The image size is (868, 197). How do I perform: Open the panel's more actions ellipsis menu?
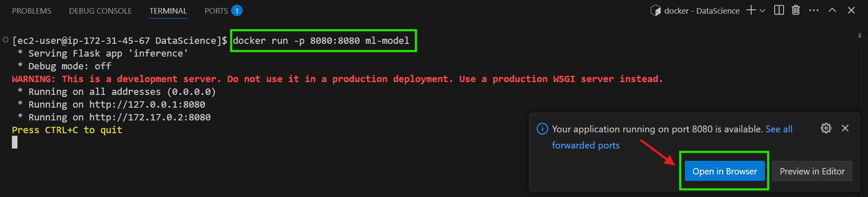[814, 10]
